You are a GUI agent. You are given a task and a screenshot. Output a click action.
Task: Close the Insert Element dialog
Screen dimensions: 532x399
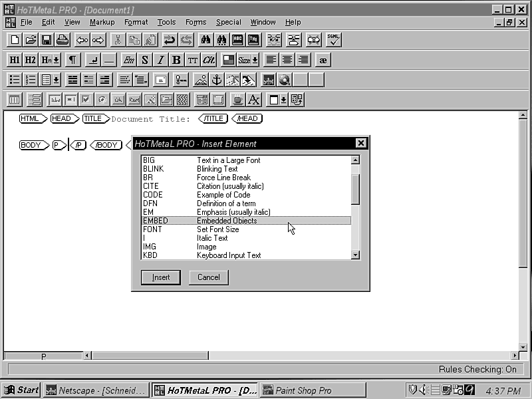coord(360,144)
